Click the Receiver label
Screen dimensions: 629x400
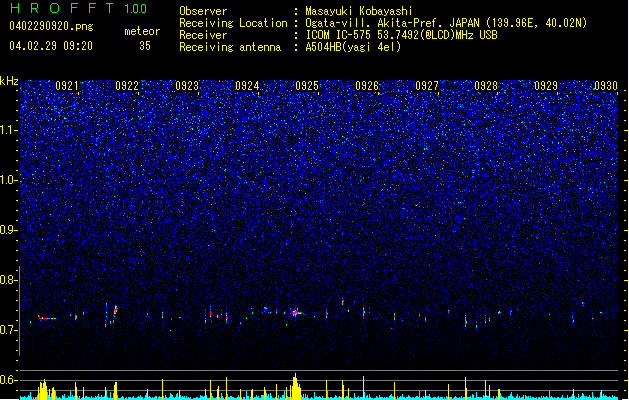(x=203, y=35)
